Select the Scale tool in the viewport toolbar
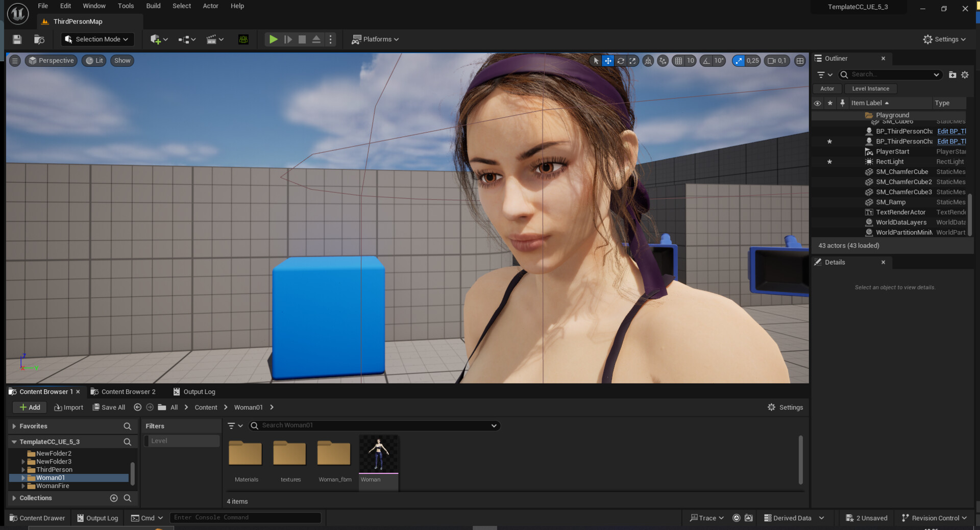Viewport: 980px width, 530px height. (633, 60)
